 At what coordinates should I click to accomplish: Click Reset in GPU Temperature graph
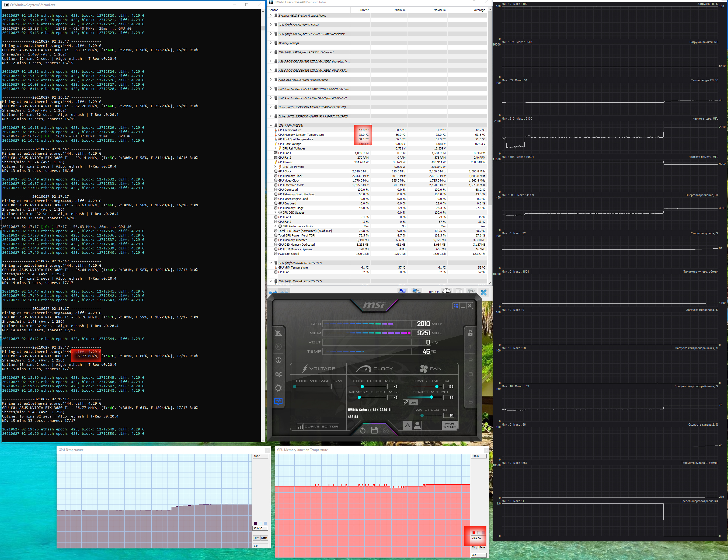click(264, 538)
